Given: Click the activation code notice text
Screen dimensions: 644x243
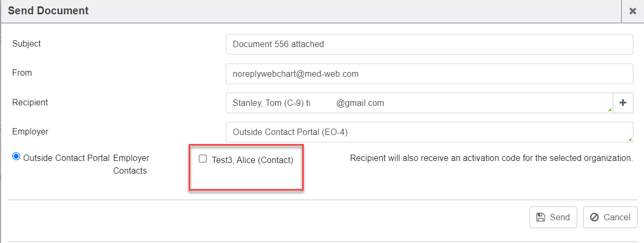Looking at the screenshot, I should [x=491, y=158].
